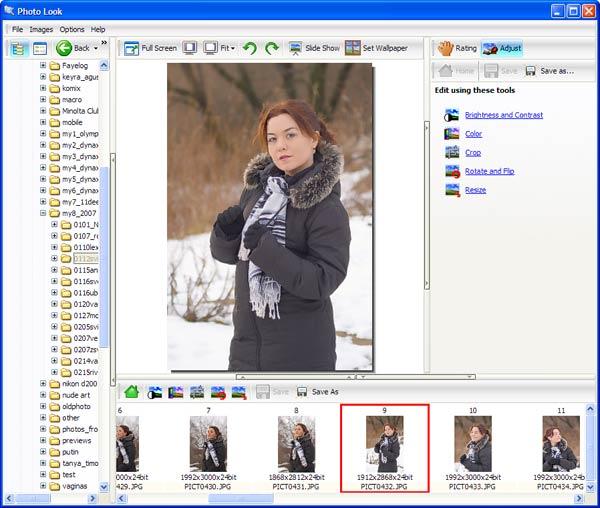Go Back with the green arrow
The width and height of the screenshot is (600, 508).
[72, 48]
